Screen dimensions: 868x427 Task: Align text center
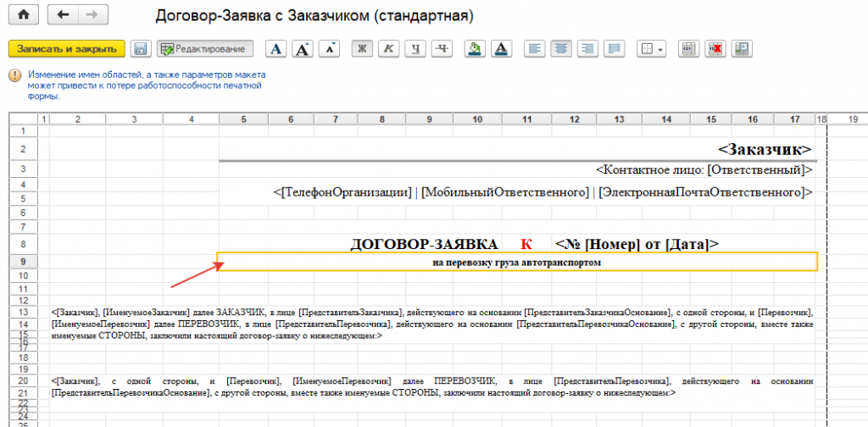coord(561,48)
